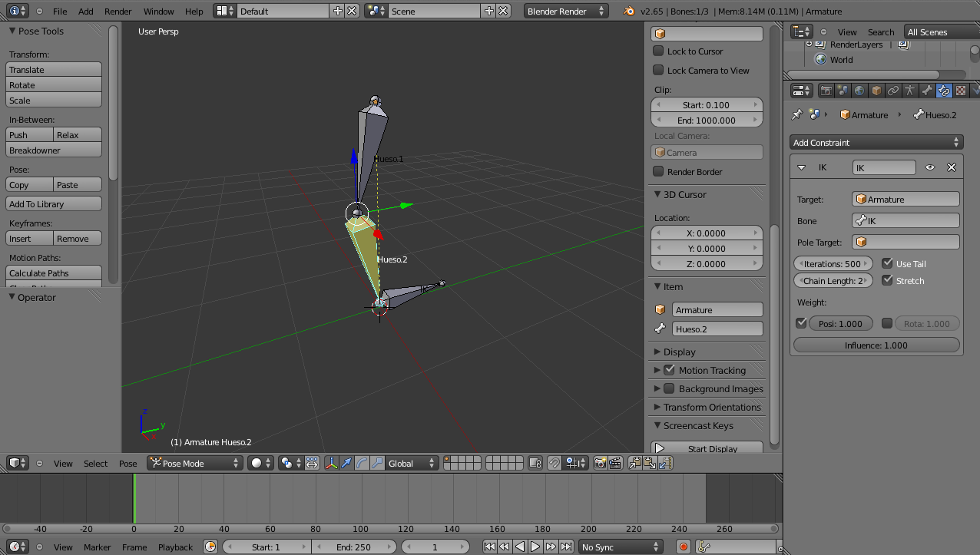
Task: Open the World properties tab (globe icon)
Action: (859, 91)
